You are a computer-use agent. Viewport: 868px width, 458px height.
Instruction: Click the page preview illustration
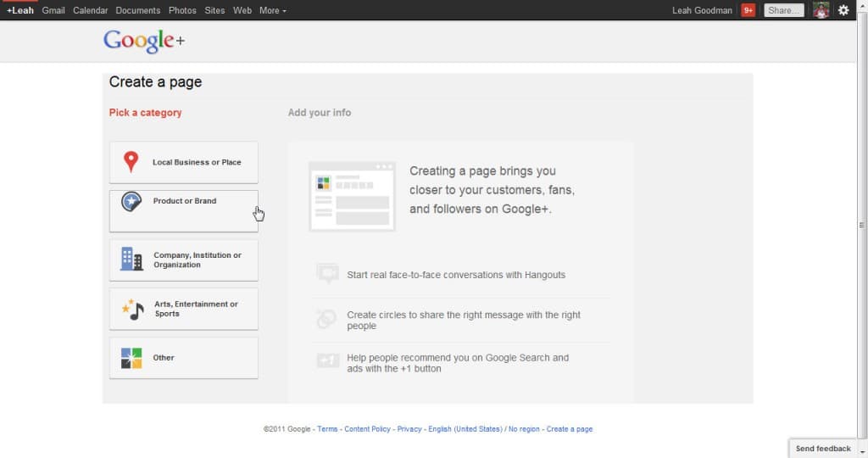352,196
